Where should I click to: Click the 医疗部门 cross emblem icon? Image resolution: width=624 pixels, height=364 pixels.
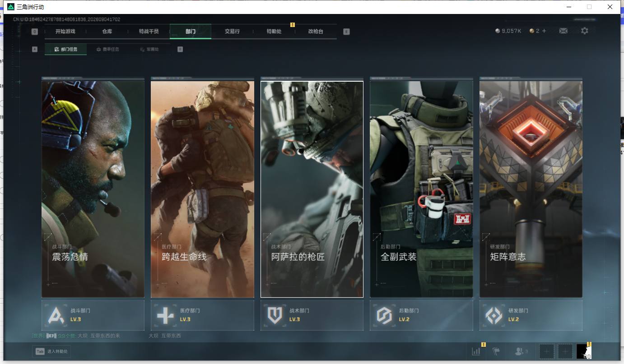point(165,315)
